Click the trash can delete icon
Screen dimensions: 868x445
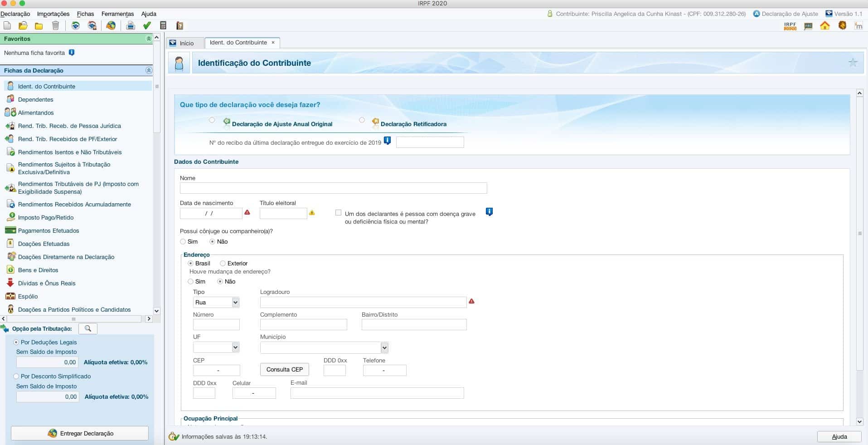[x=55, y=26]
